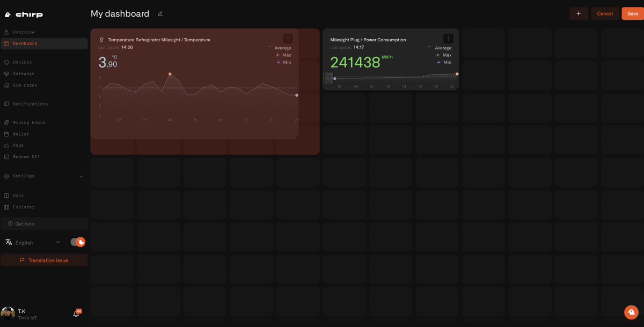Open the orange support chat bubble
644x327 pixels.
click(x=631, y=312)
